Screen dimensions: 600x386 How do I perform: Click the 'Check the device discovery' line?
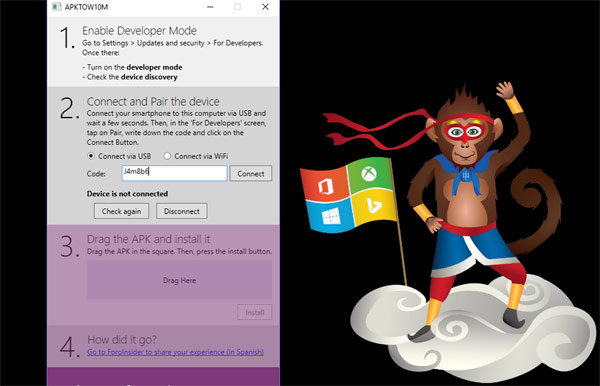pos(130,77)
